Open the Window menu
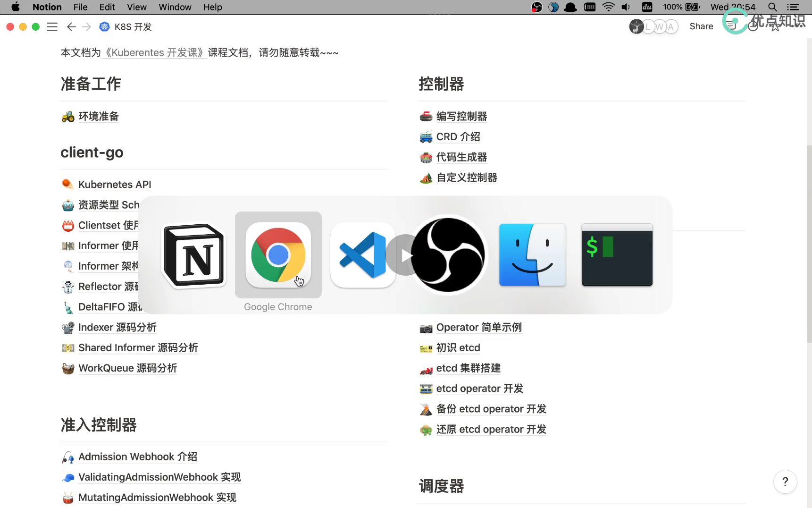 click(175, 7)
